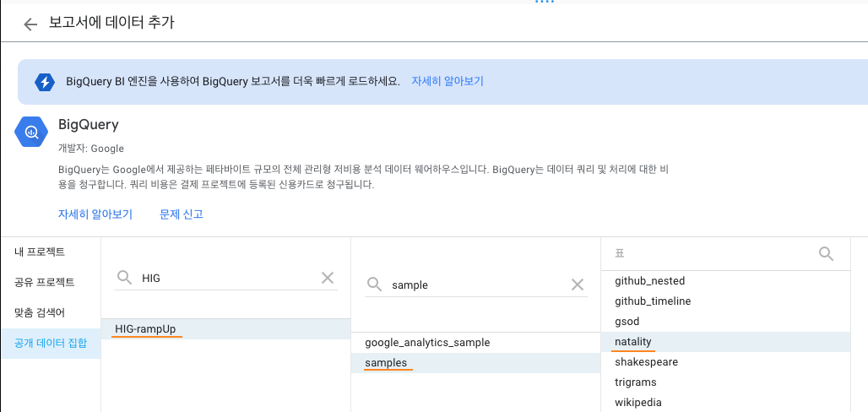The image size is (868, 412).
Task: Choose the gsod table
Action: tap(725, 321)
